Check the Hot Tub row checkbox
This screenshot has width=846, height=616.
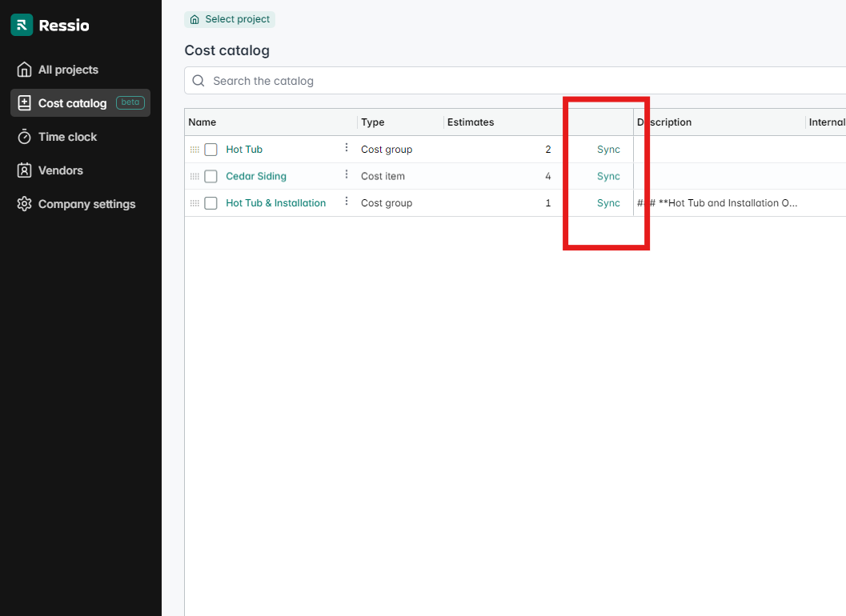click(x=210, y=149)
